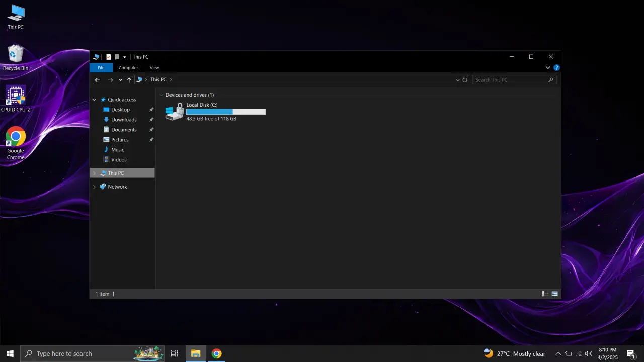
Task: Click This PC in the address breadcrumb
Action: click(x=158, y=80)
